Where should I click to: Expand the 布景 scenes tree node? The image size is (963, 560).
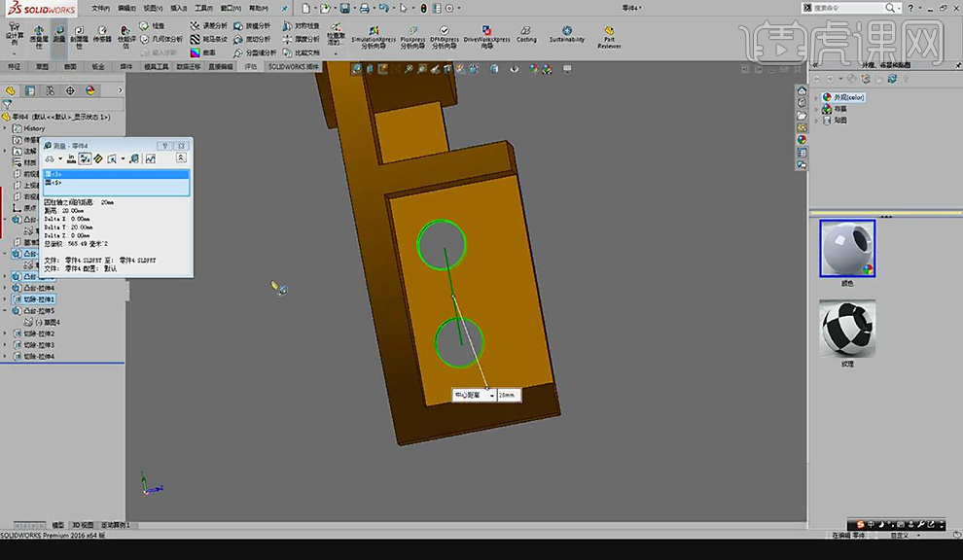[x=816, y=109]
